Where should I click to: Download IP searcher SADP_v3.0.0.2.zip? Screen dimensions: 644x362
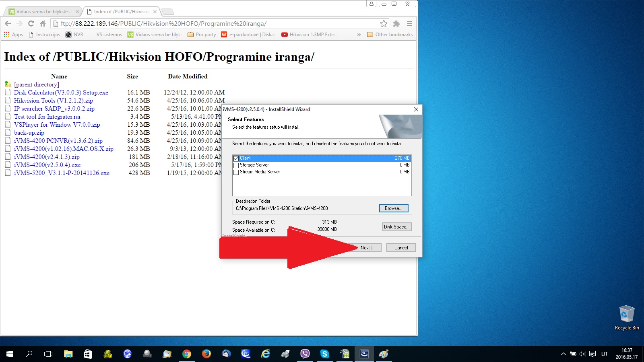(x=54, y=109)
